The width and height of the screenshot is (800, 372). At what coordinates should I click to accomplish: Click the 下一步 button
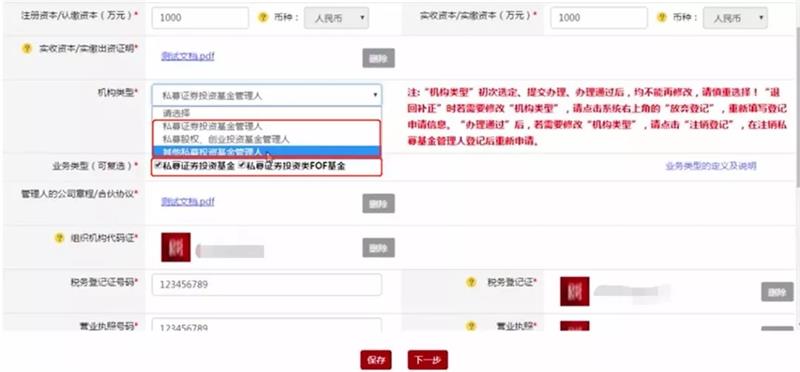[428, 360]
